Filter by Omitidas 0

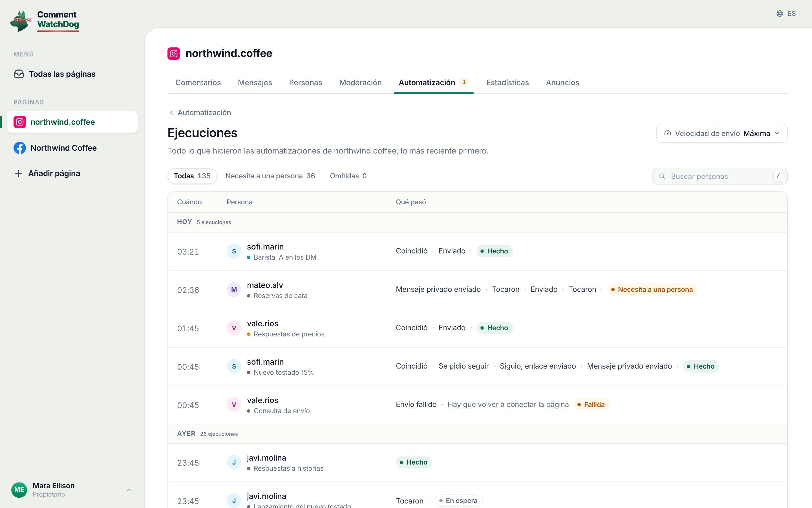[348, 176]
